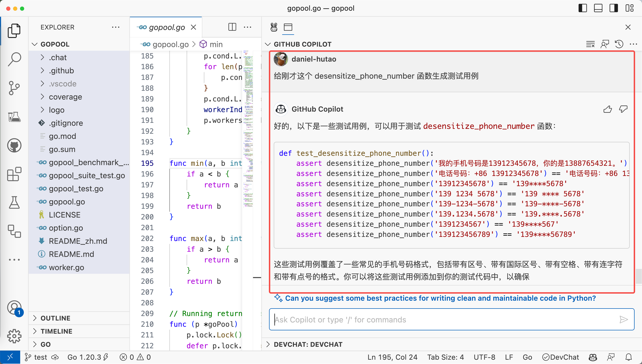This screenshot has width=642, height=364.
Task: Open the Extensions view
Action: [14, 174]
